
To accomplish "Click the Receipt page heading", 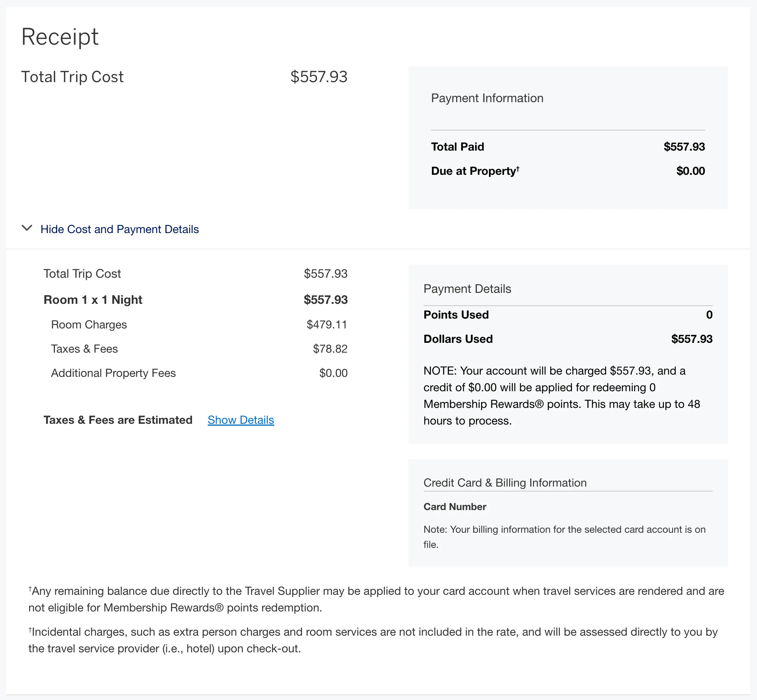I will [60, 37].
